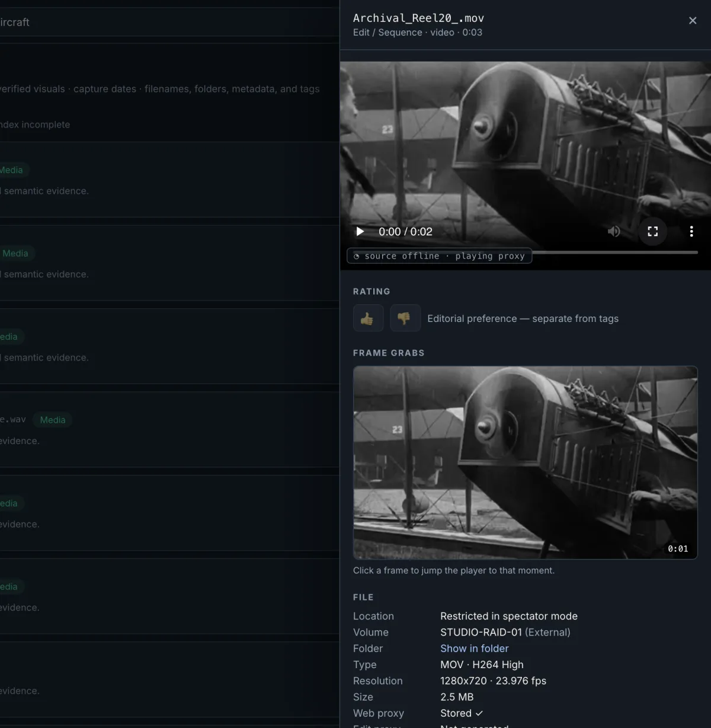
Task: Open the Show in folder link
Action: [x=475, y=649]
